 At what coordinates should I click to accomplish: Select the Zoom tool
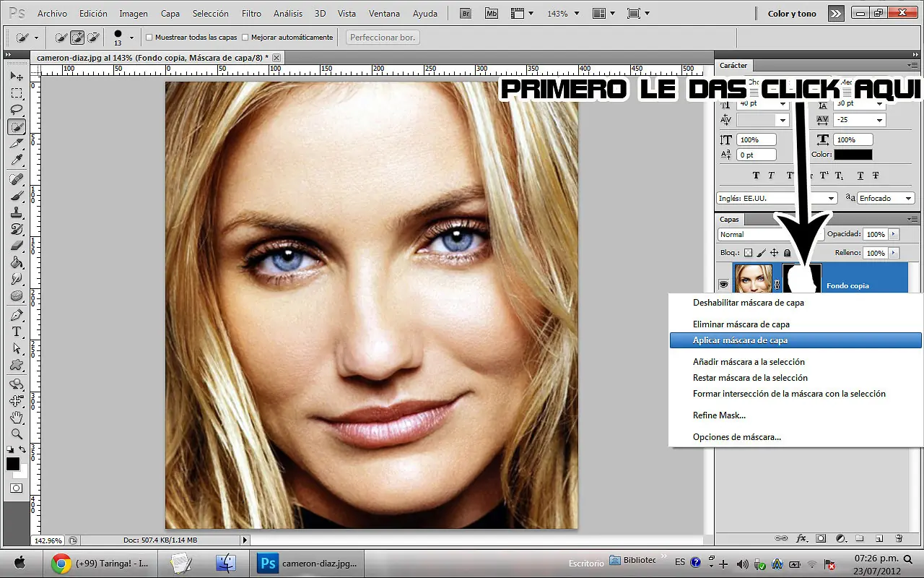click(17, 434)
